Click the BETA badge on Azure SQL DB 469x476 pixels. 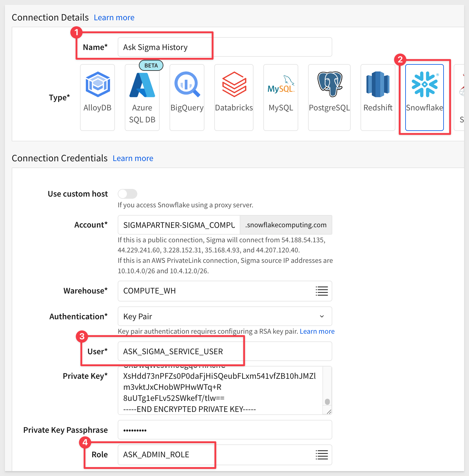tap(151, 65)
